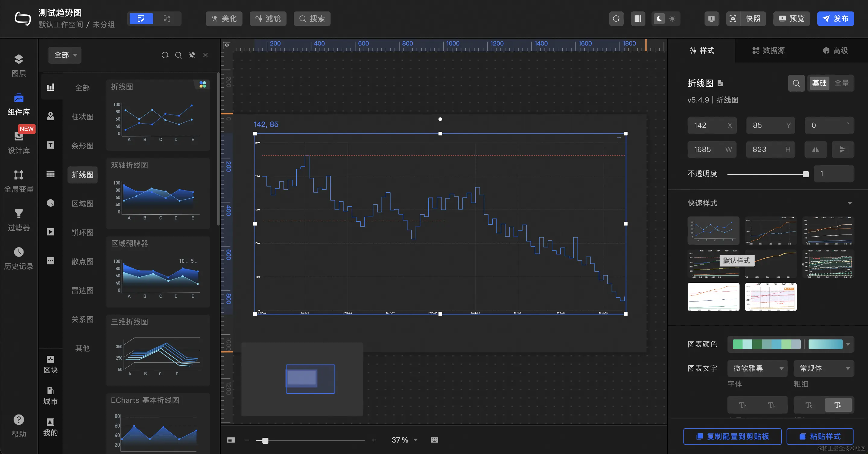Click the pin icon in component panel header
Viewport: 868px width, 454px height.
192,55
